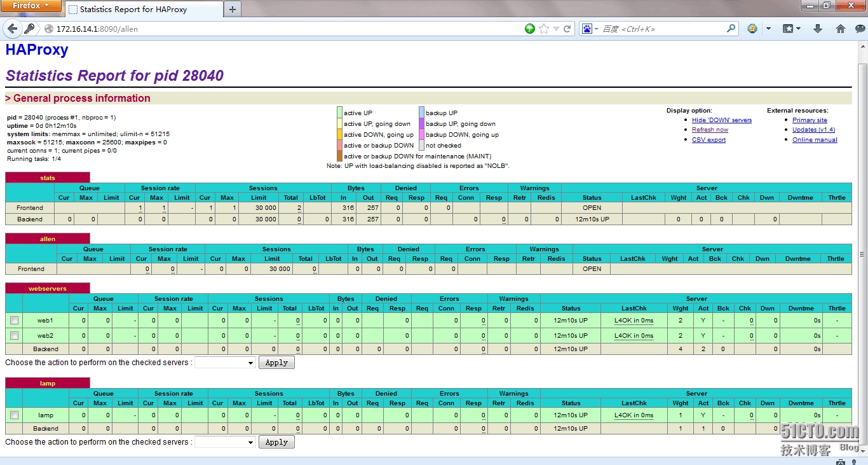Viewport: 868px width, 465px height.
Task: Click the address bar URL field
Action: pyautogui.click(x=286, y=29)
